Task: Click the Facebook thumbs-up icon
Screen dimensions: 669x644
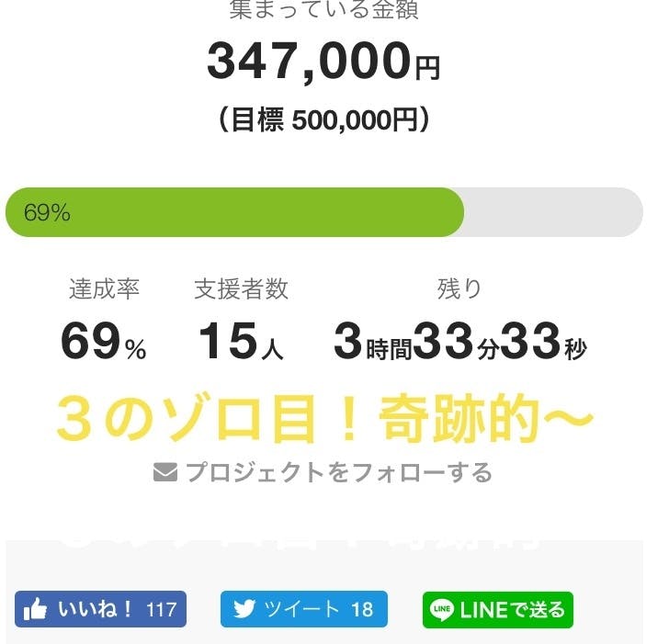Action: (36, 609)
